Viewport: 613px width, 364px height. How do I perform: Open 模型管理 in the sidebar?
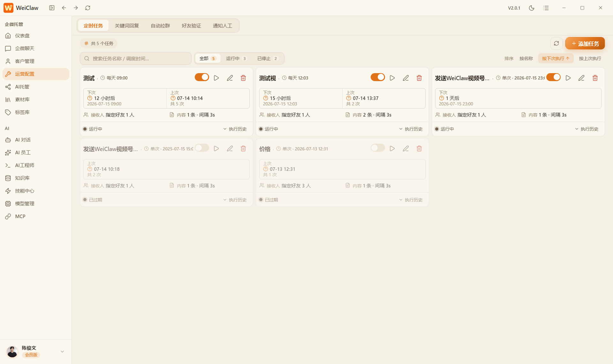[36, 204]
